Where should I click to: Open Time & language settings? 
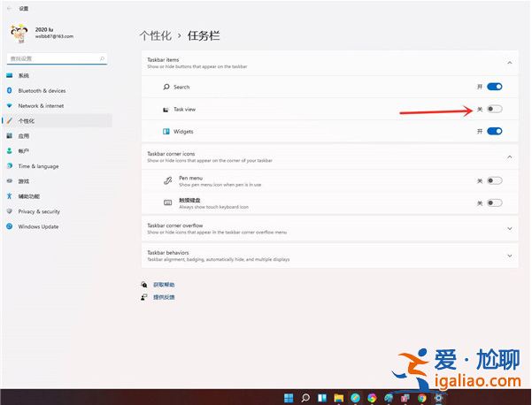coord(56,166)
